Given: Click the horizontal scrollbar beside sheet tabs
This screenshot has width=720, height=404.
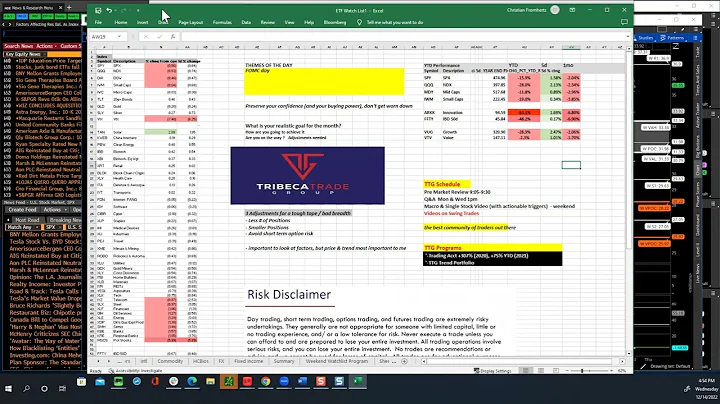Looking at the screenshot, I should [x=520, y=361].
